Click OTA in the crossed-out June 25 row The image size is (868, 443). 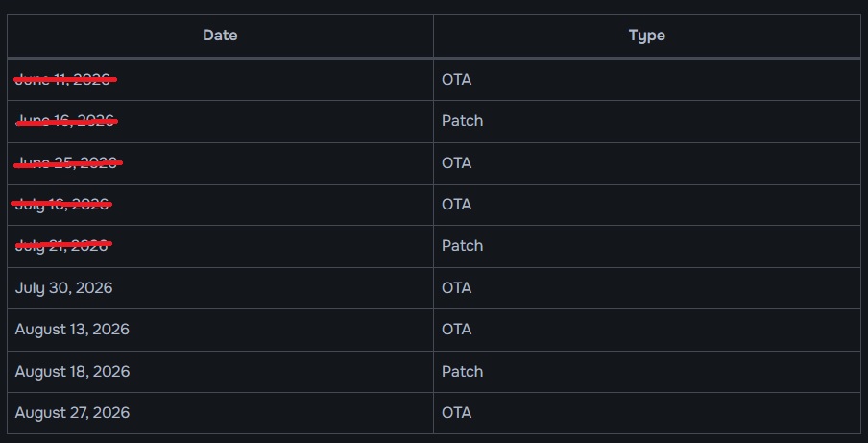click(x=457, y=162)
